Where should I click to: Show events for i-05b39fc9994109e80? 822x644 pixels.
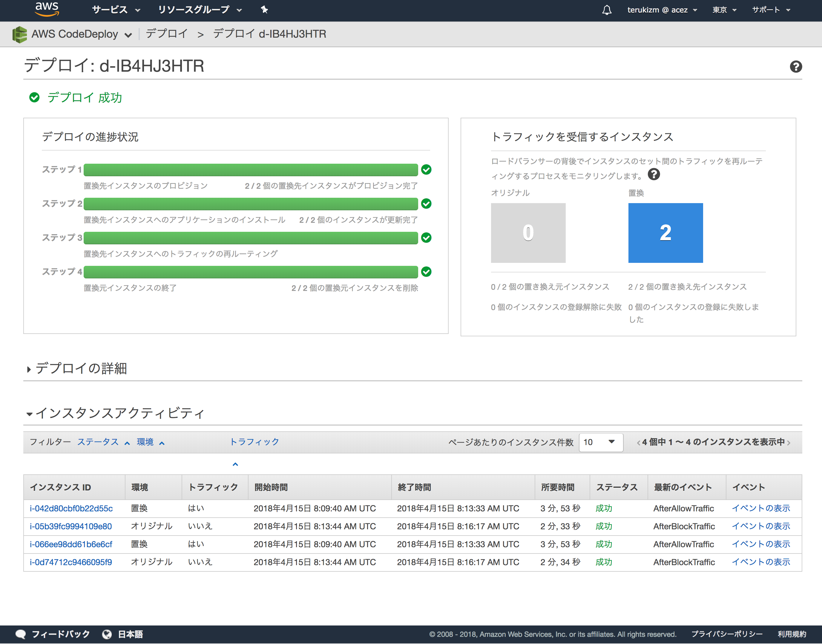(x=761, y=526)
